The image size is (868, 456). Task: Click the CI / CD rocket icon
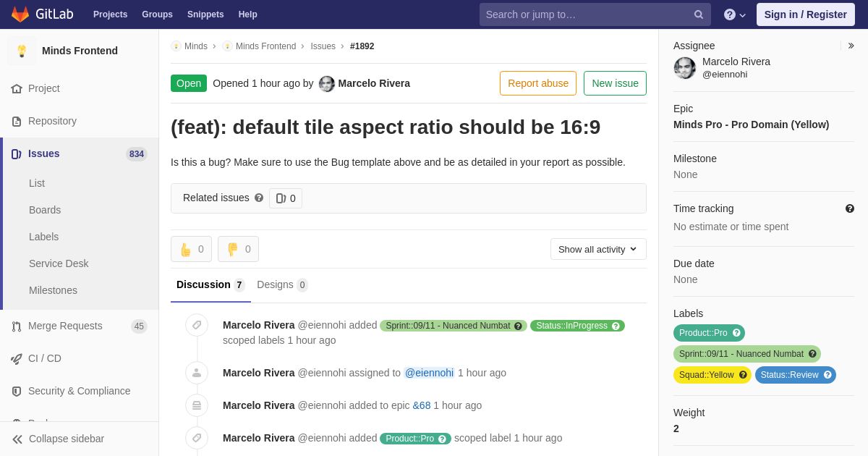pos(17,358)
